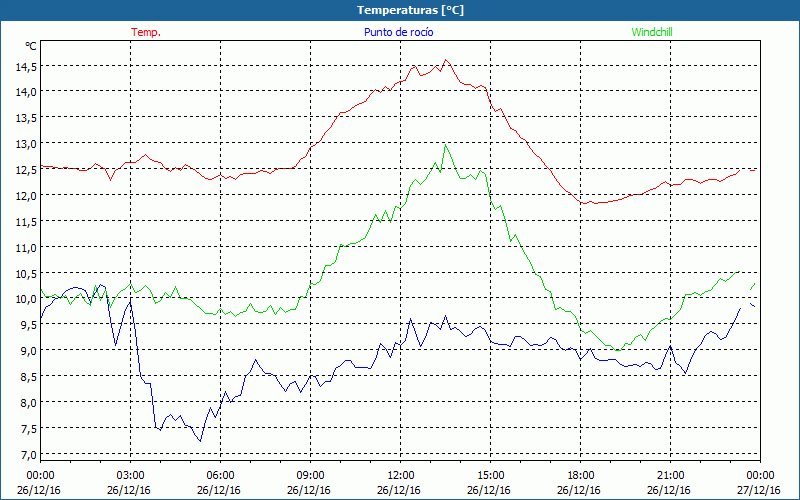This screenshot has width=800, height=500.
Task: Click the 14,5 y-axis value
Action: 26,66
